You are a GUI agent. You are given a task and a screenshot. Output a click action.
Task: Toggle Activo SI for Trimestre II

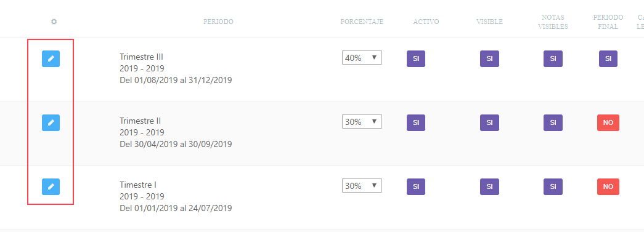click(x=415, y=122)
